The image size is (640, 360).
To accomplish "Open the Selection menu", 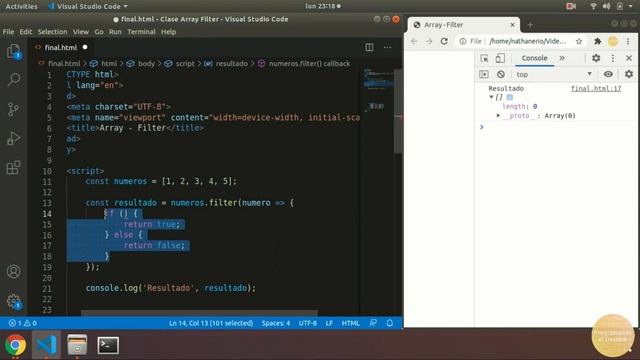I will (x=52, y=32).
